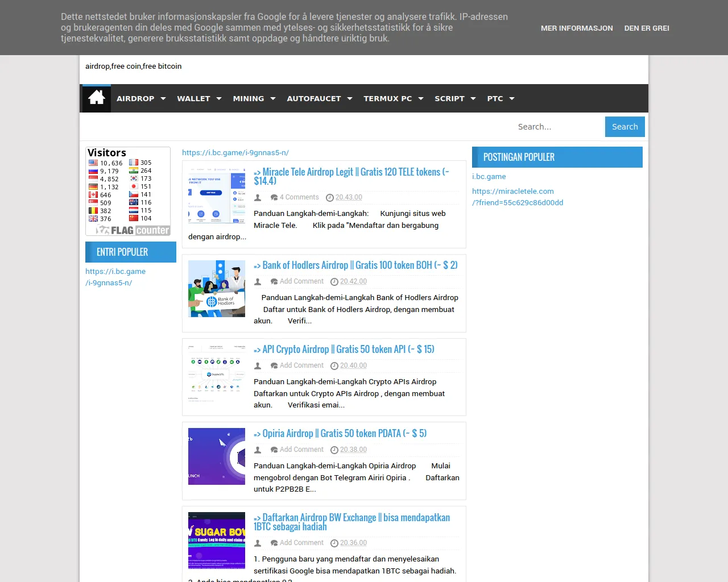Go to the Home icon in navbar
The width and height of the screenshot is (728, 582).
tap(97, 98)
